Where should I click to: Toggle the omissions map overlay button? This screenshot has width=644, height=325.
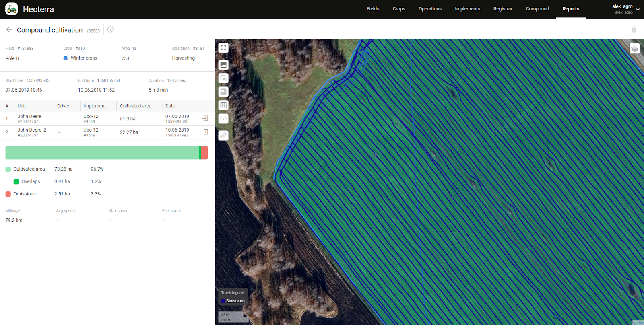pos(223,92)
